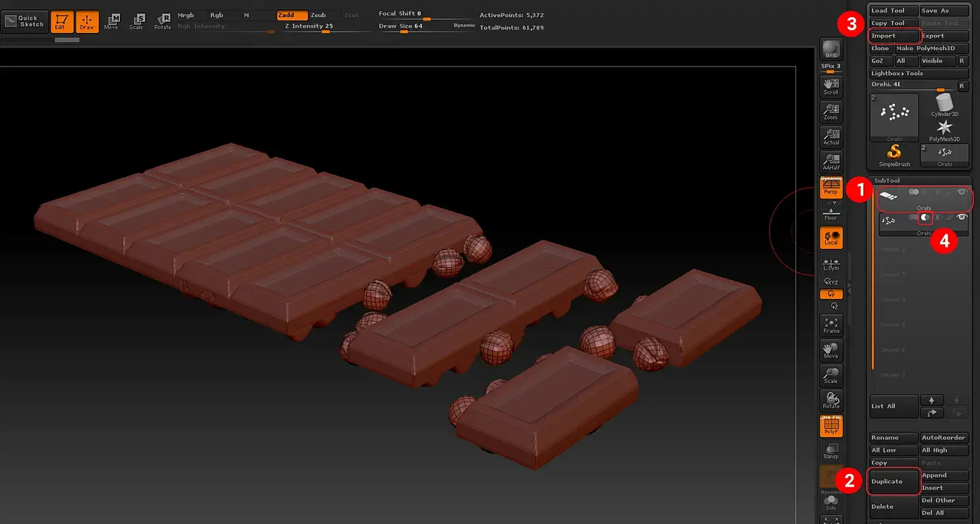Enable XYZ rotation mode

[831, 281]
